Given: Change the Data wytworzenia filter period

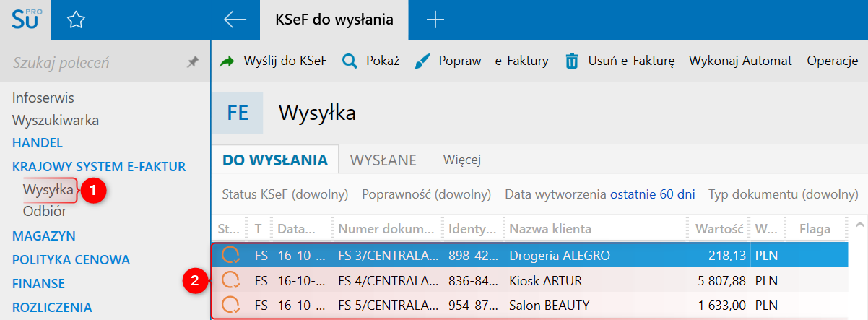Looking at the screenshot, I should tap(652, 194).
